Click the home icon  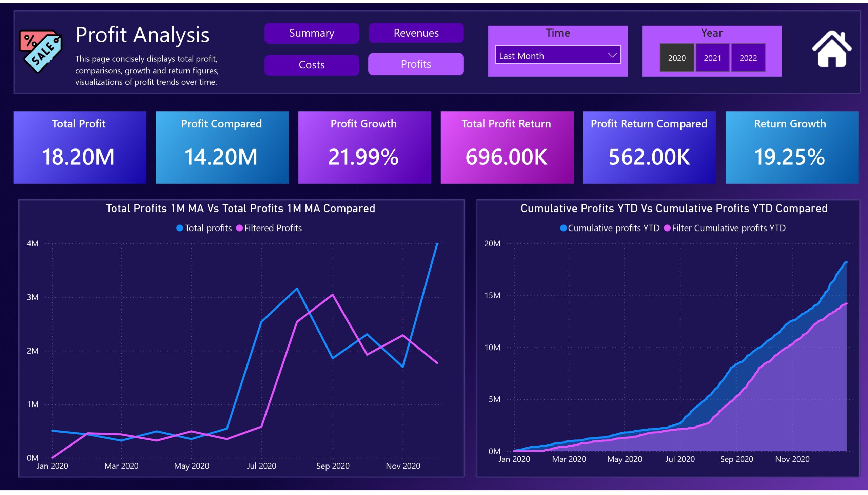[832, 49]
